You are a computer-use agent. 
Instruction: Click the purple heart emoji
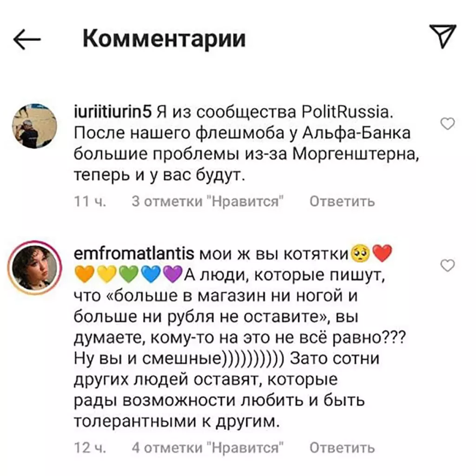coord(172,274)
